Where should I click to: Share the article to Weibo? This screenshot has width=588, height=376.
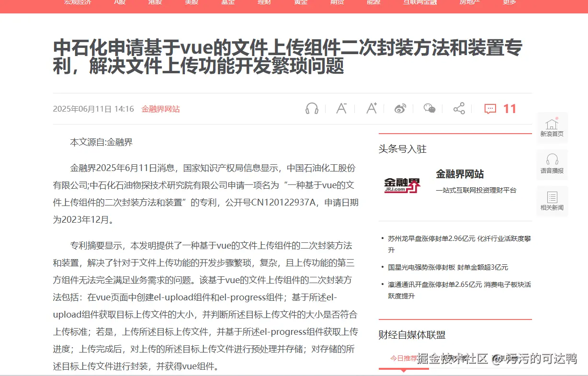click(400, 109)
